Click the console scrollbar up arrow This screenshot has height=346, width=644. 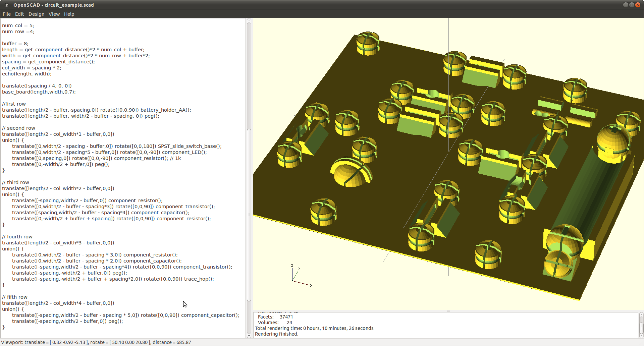point(641,315)
